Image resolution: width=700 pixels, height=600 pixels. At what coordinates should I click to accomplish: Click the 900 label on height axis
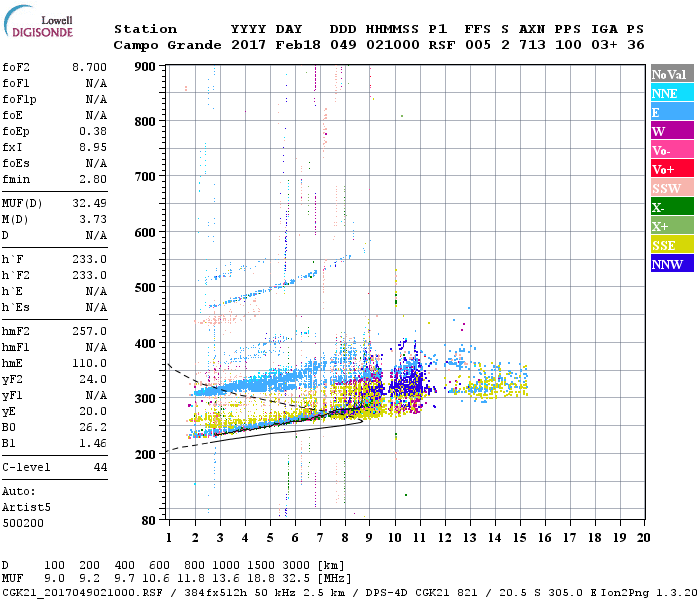[x=145, y=67]
